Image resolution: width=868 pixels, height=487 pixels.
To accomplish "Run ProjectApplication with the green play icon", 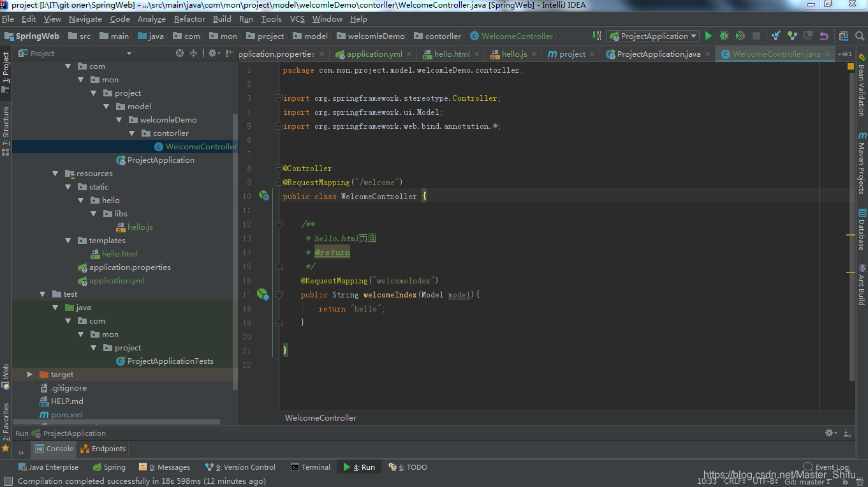I will point(708,36).
